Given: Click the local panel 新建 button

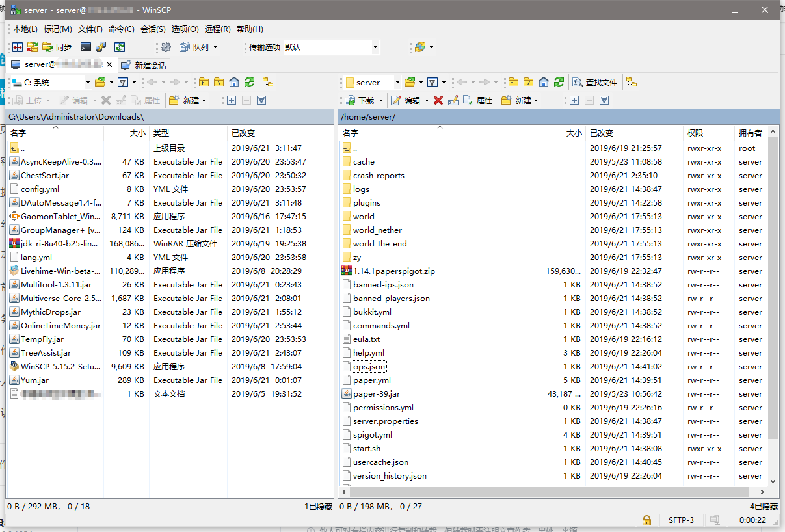Looking at the screenshot, I should tap(184, 100).
